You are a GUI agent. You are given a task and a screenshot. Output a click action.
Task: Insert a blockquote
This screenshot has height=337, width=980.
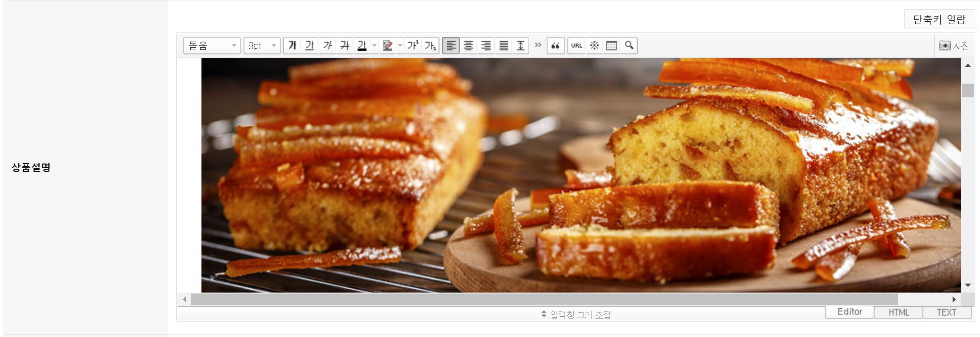pyautogui.click(x=556, y=45)
